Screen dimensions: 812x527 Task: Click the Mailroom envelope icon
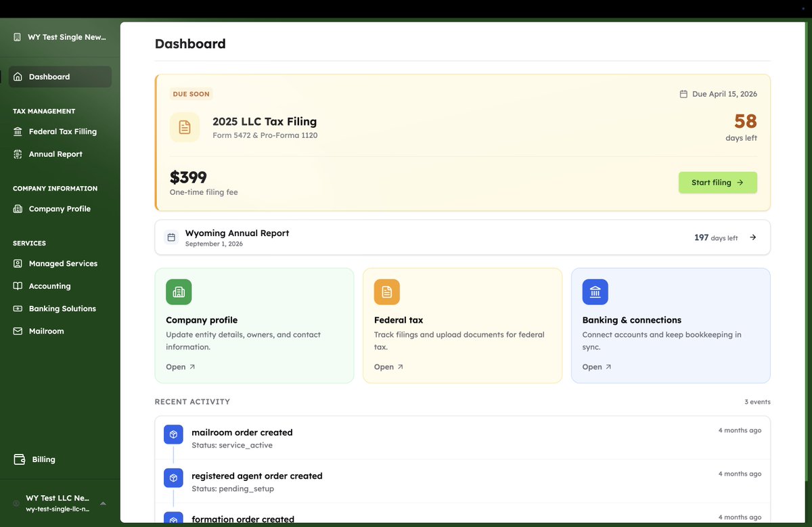[x=18, y=331]
